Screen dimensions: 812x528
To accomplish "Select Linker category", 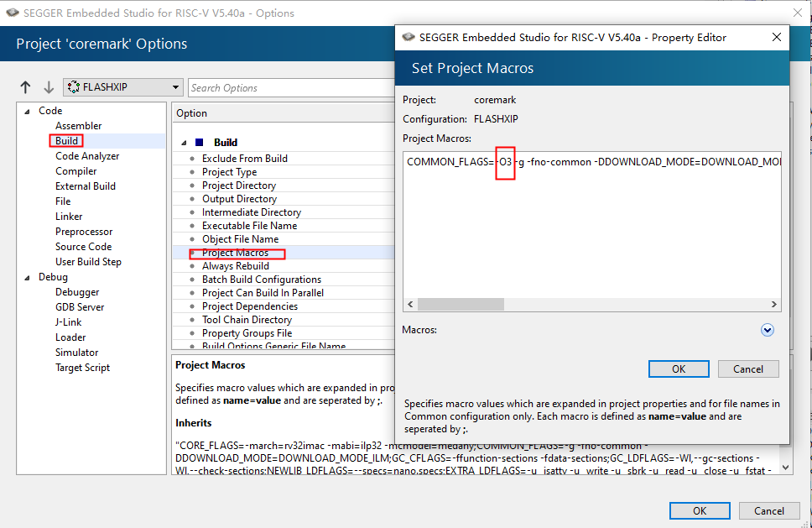I will click(69, 216).
